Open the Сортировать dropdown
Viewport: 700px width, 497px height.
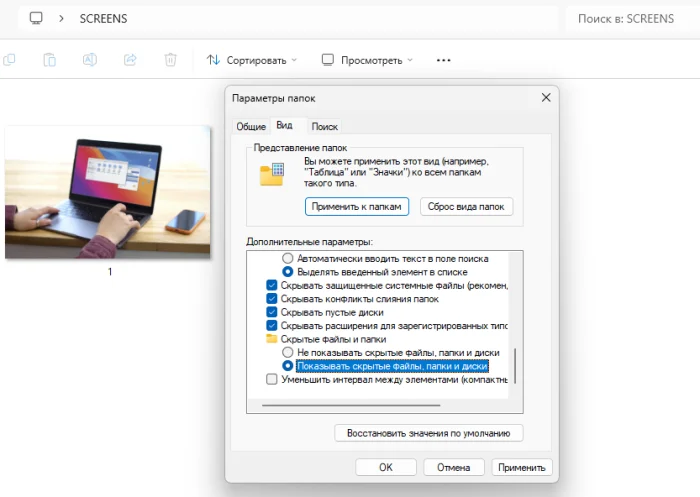pos(252,60)
